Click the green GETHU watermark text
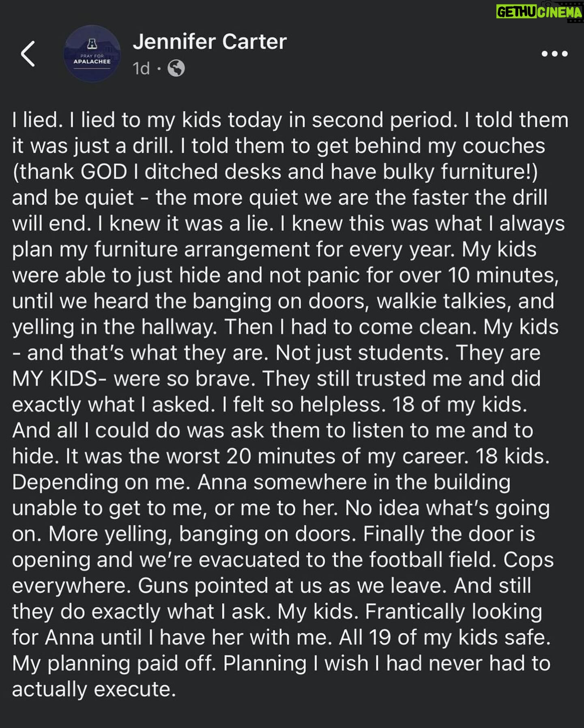Viewport: 584px width, 728px height. pyautogui.click(x=516, y=12)
